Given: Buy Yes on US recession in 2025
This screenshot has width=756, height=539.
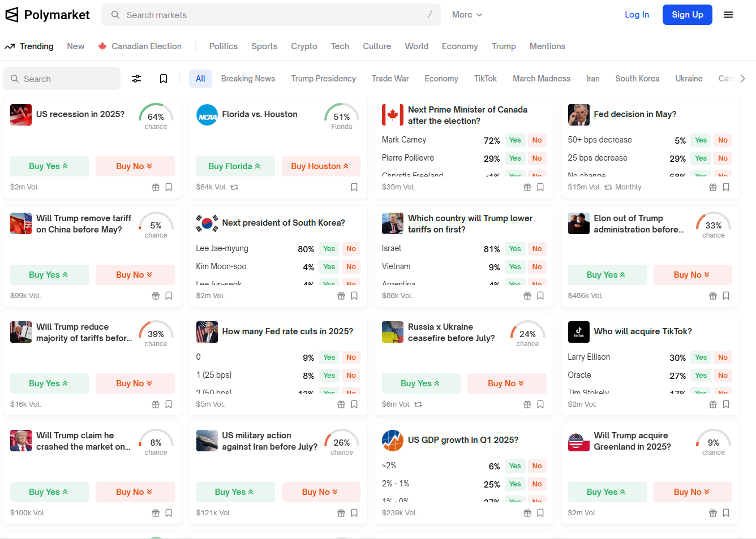Looking at the screenshot, I should (49, 166).
